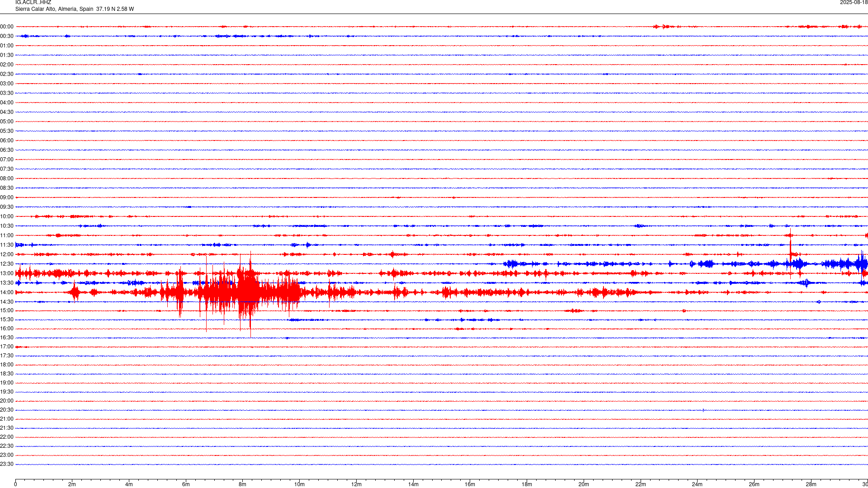Click the blue burst at end of 12:30 trace

[861, 264]
